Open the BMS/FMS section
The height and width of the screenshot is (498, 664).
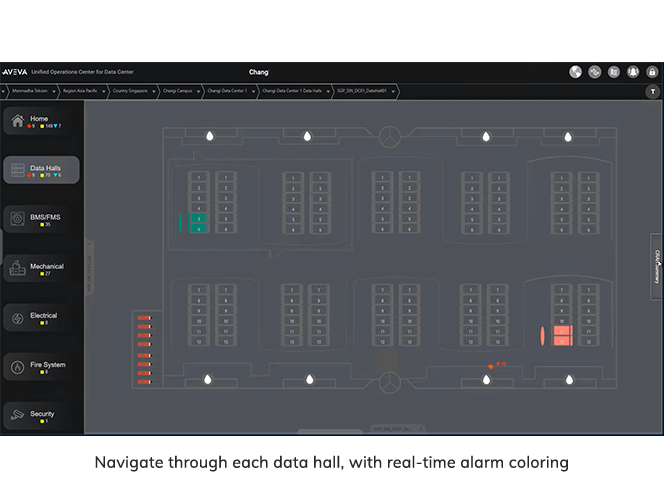click(x=41, y=219)
